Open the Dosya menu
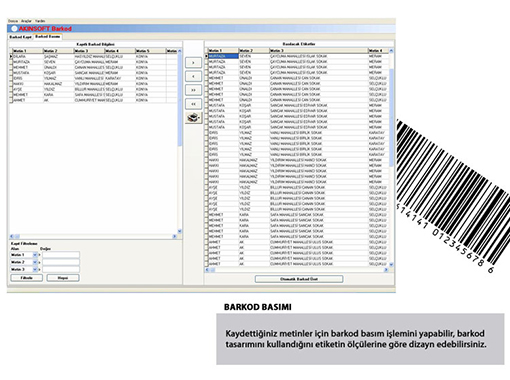The image size is (510, 380). pyautogui.click(x=13, y=21)
